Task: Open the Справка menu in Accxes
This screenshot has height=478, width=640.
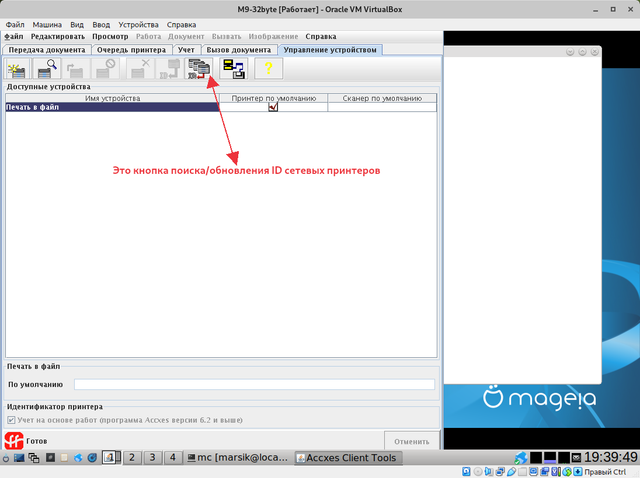Action: (x=321, y=36)
